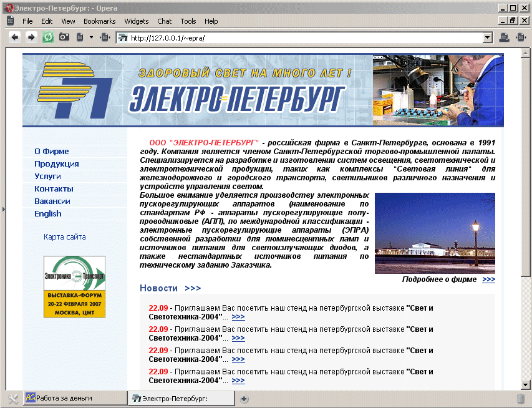This screenshot has width=532, height=408.
Task: Switch to the Работа за деньги tab
Action: pyautogui.click(x=75, y=398)
